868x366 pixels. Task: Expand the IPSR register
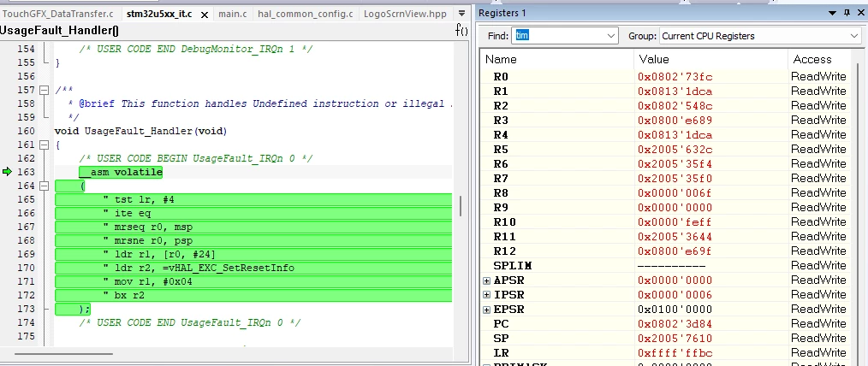point(486,295)
